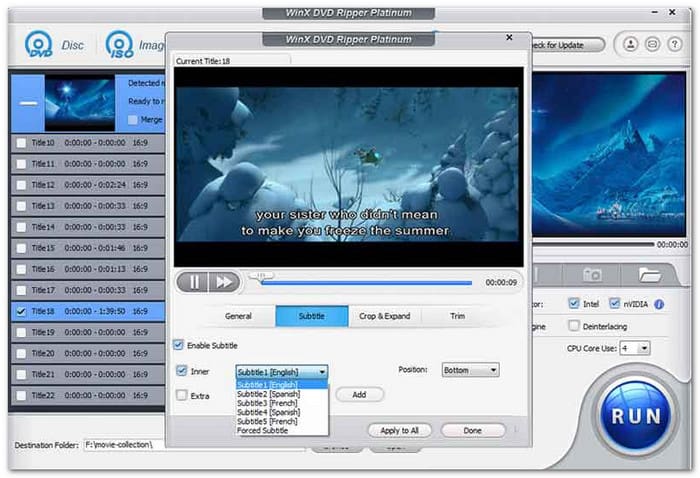Click the main window preview progress bar
700x478 pixels.
pos(593,245)
